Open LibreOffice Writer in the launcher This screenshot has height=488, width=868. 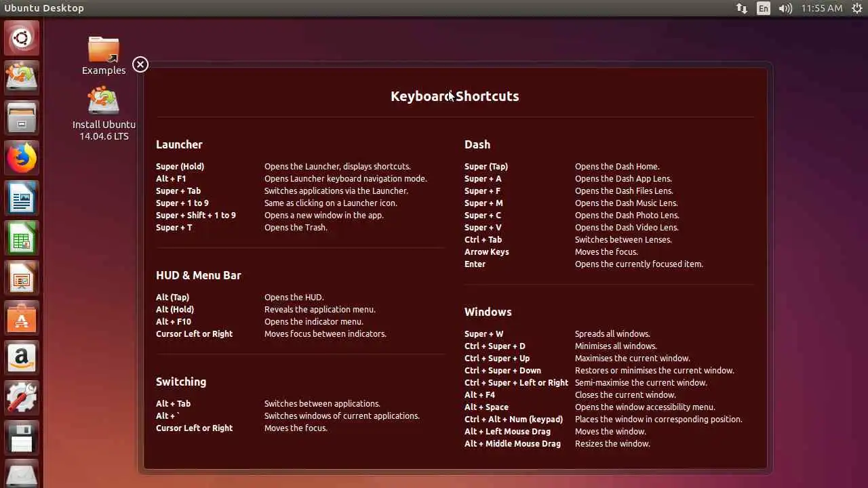(22, 198)
